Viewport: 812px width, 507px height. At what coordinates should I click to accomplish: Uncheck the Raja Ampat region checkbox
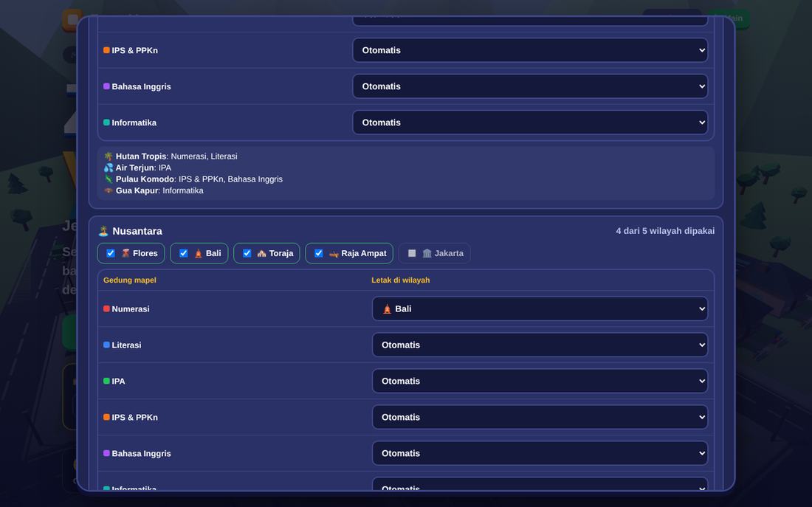click(x=319, y=253)
